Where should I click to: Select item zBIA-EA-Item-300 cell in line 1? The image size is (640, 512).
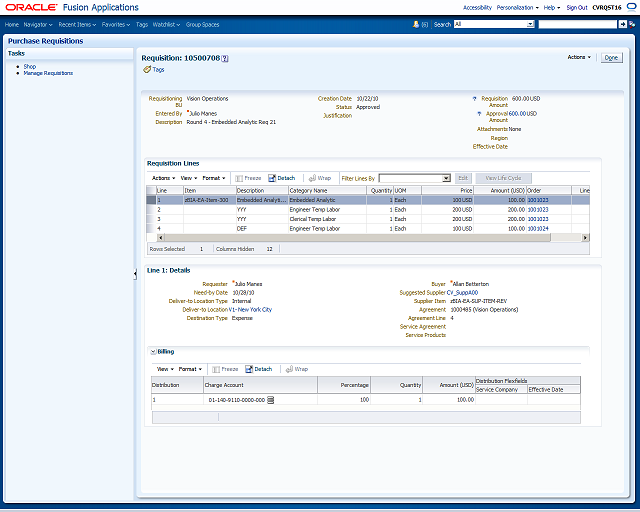tap(210, 200)
